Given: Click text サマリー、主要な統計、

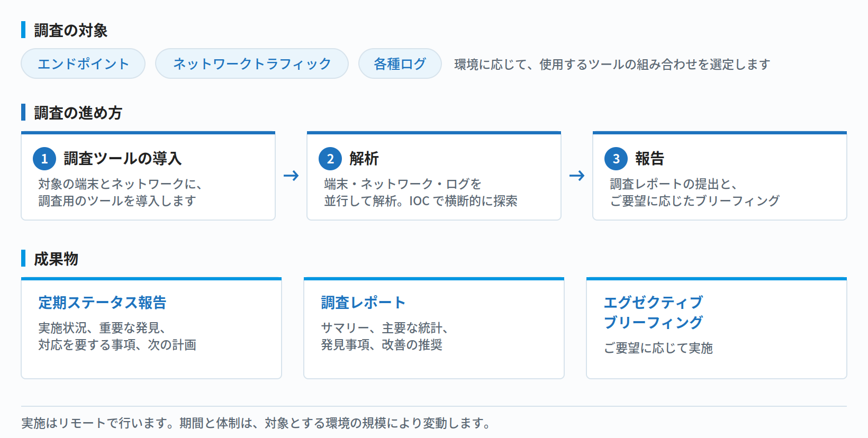Looking at the screenshot, I should pyautogui.click(x=385, y=328).
